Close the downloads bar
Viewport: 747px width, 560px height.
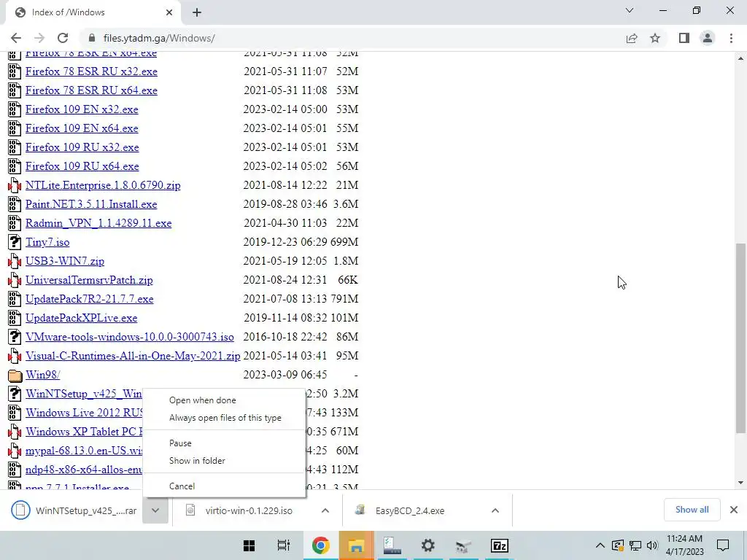pyautogui.click(x=734, y=510)
